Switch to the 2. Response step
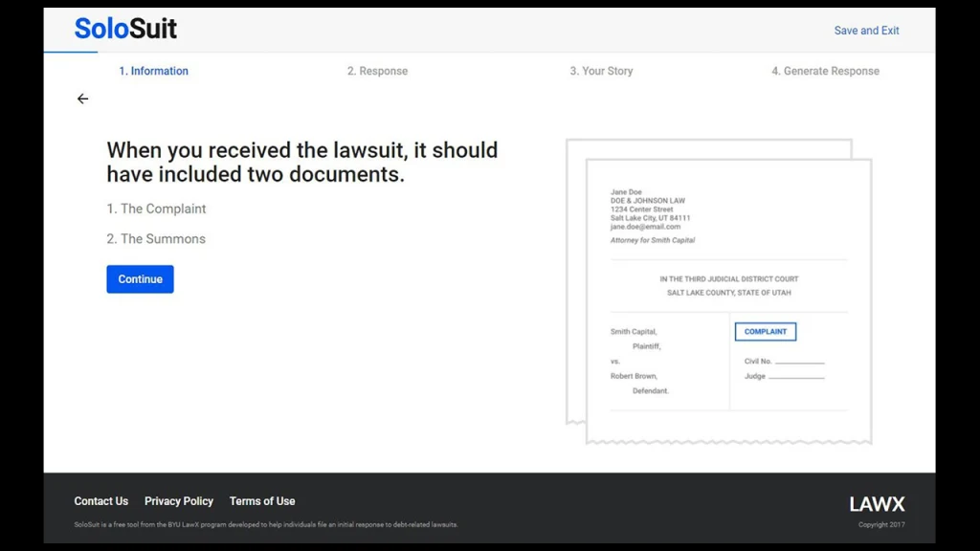The height and width of the screenshot is (551, 980). click(377, 71)
